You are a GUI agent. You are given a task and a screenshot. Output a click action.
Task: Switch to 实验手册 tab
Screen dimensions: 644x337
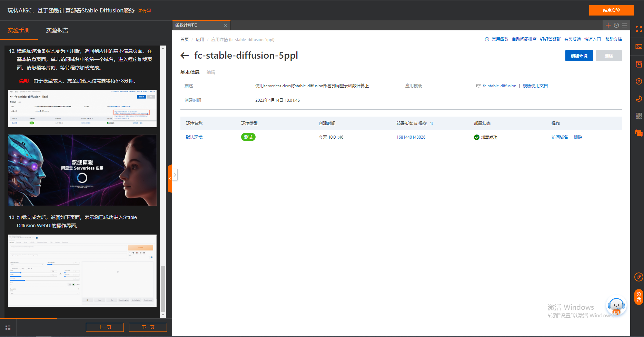point(19,30)
